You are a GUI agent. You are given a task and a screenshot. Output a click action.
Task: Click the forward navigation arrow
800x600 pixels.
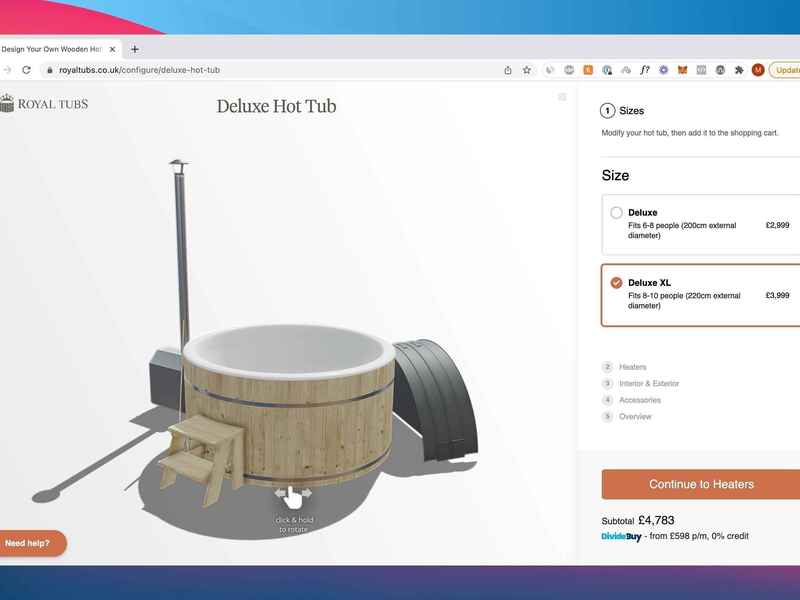7,70
